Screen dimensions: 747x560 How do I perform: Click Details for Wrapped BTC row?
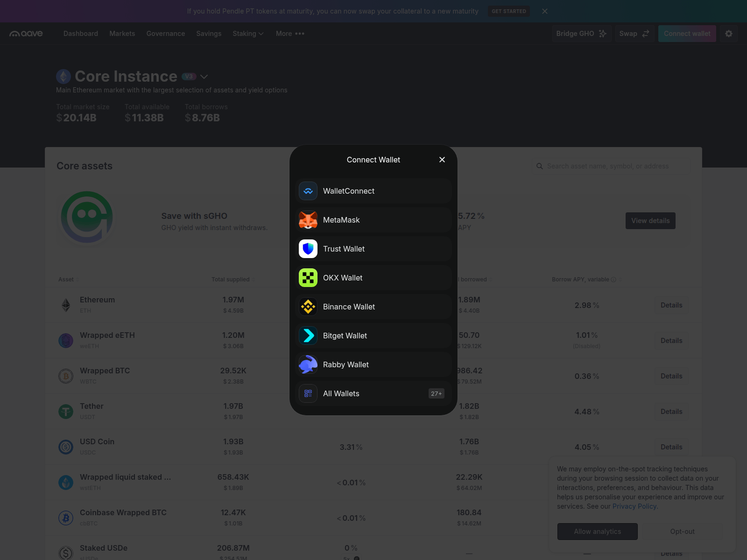click(x=671, y=376)
